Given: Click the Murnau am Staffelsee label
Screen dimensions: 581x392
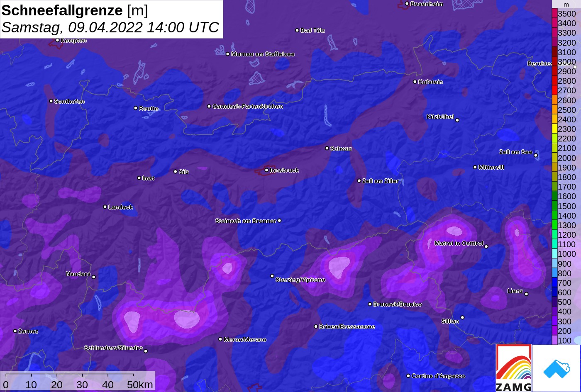Looking at the screenshot, I should (263, 54).
